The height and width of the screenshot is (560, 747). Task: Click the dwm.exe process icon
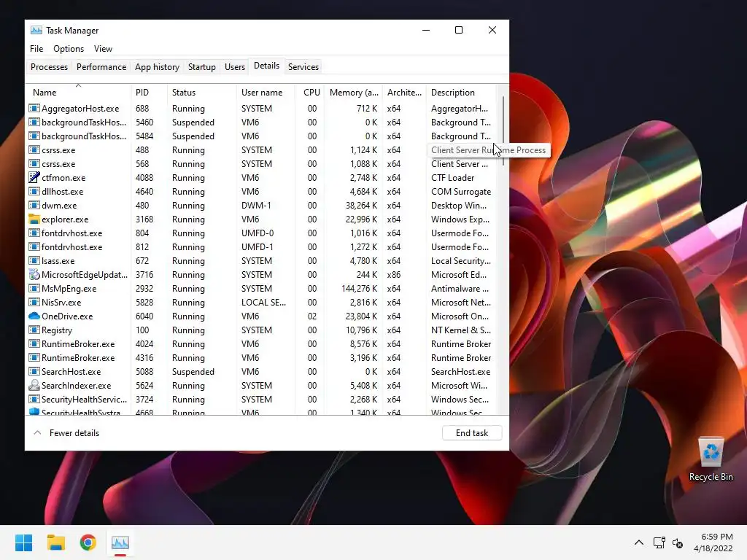point(34,205)
